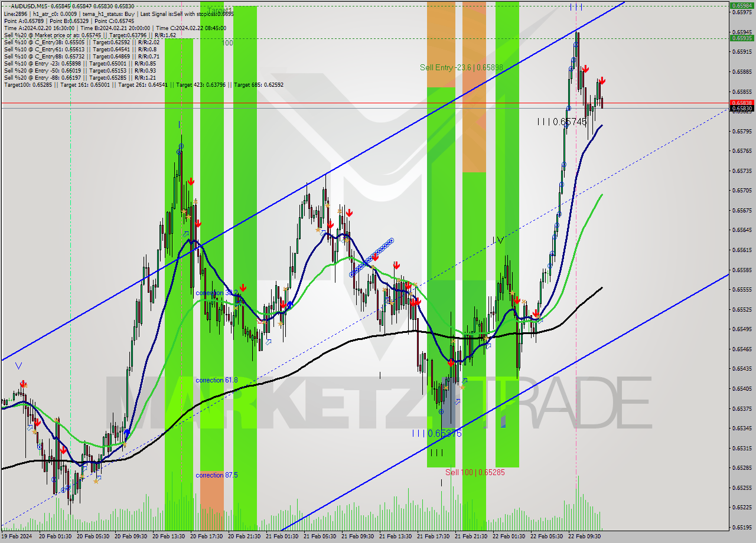This screenshot has width=756, height=543.
Task: Click the 0.65495 price axis label
Action: point(742,329)
